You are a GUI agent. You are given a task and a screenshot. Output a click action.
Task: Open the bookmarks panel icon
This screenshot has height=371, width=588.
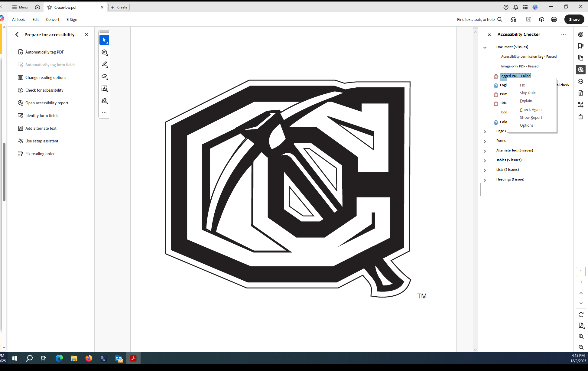tap(580, 46)
